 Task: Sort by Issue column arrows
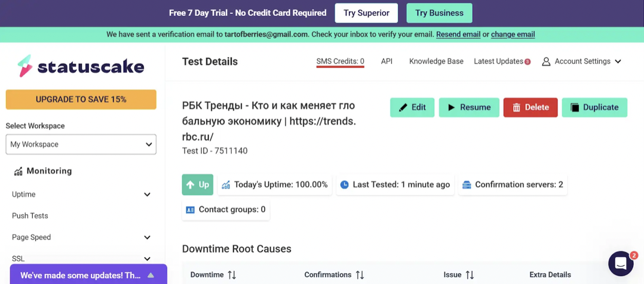470,275
